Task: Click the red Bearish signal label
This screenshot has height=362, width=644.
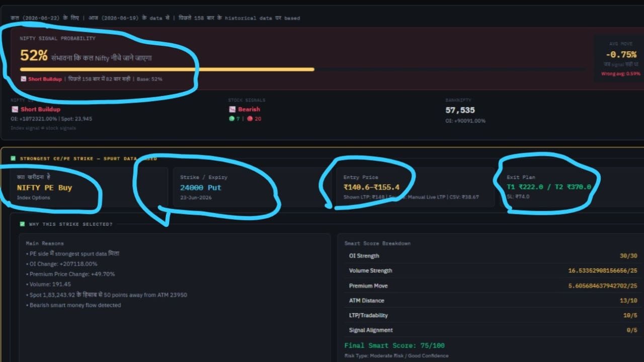Action: pos(249,109)
